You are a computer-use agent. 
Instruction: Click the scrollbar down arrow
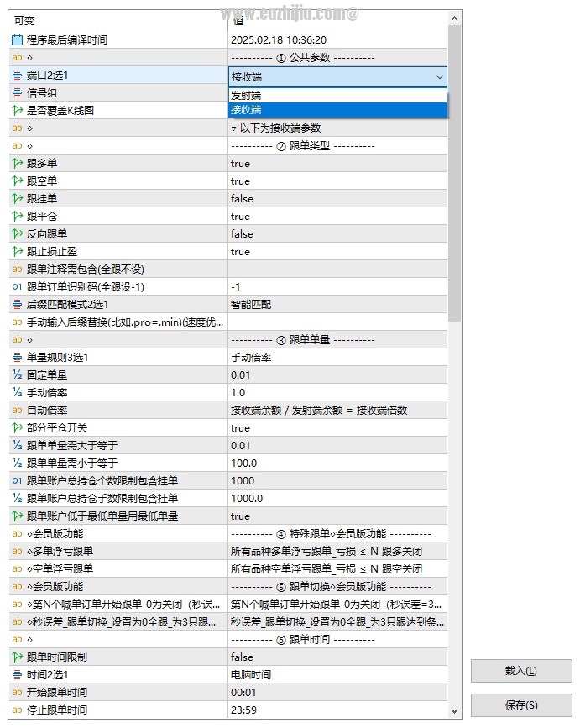tap(454, 711)
